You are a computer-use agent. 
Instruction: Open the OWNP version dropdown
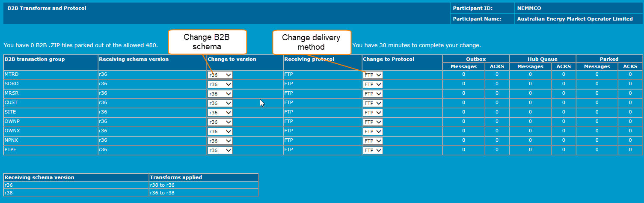point(220,122)
